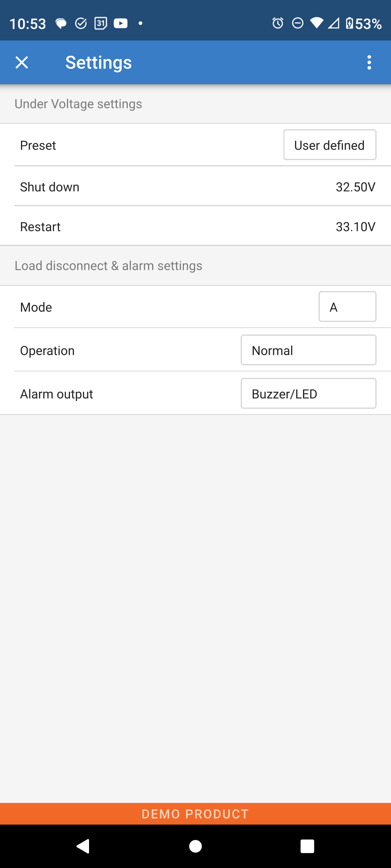The image size is (391, 868).
Task: Tap the battery 53% indicator
Action: tap(363, 24)
